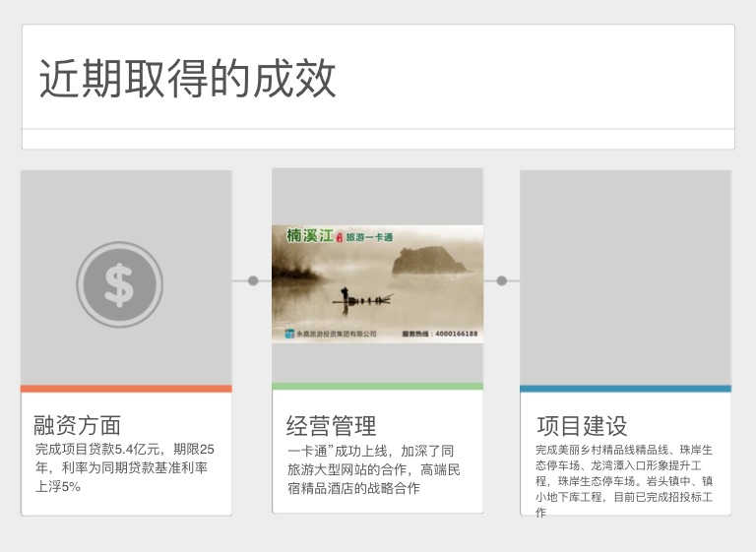Select the 融资方面 heading
This screenshot has height=552, width=756.
click(77, 425)
